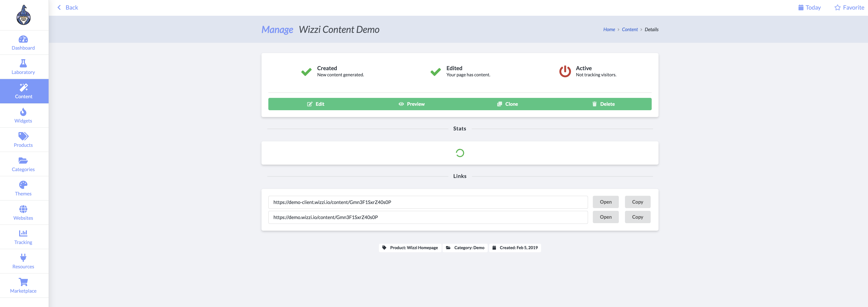Go to Home breadcrumb link

click(x=609, y=30)
